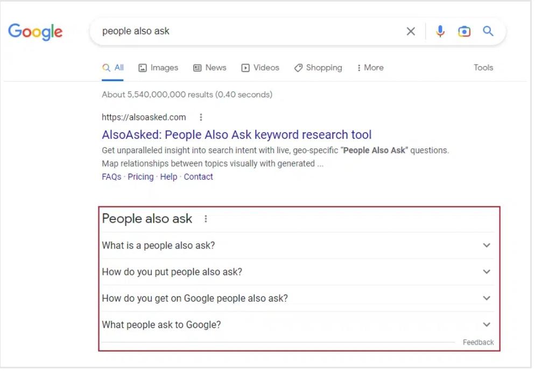The height and width of the screenshot is (392, 556).
Task: Click into the search query field
Action: (x=242, y=32)
